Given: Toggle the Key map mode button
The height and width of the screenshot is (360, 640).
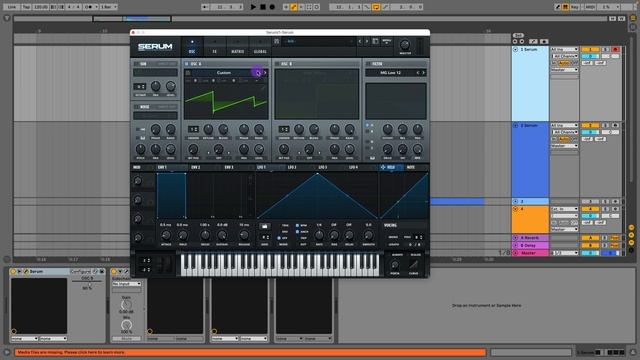Looking at the screenshot, I should click(x=575, y=7).
